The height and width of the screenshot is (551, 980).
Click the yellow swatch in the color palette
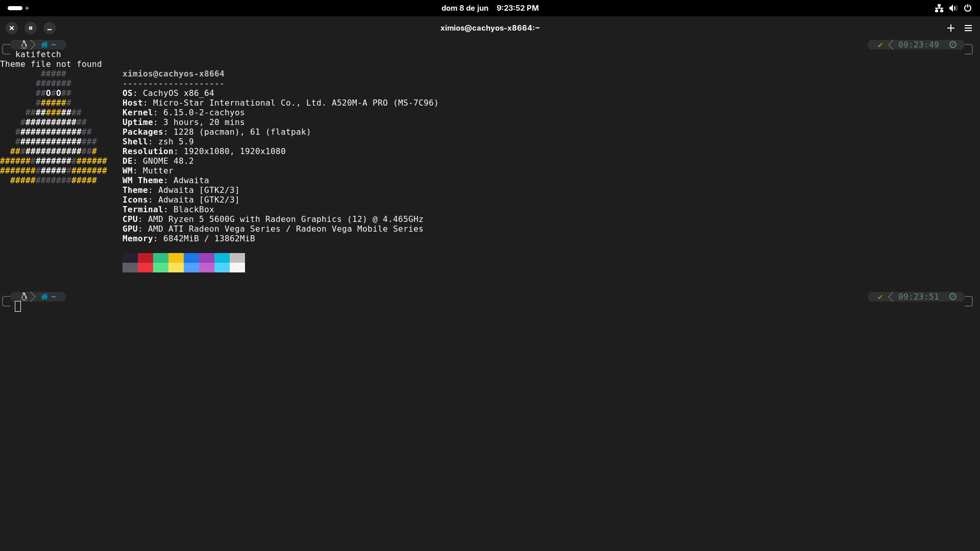(176, 258)
